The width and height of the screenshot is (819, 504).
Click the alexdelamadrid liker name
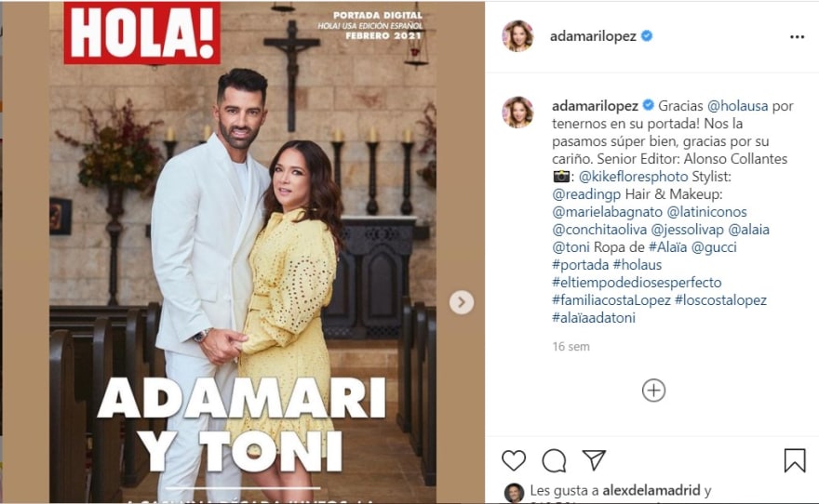[x=651, y=490]
